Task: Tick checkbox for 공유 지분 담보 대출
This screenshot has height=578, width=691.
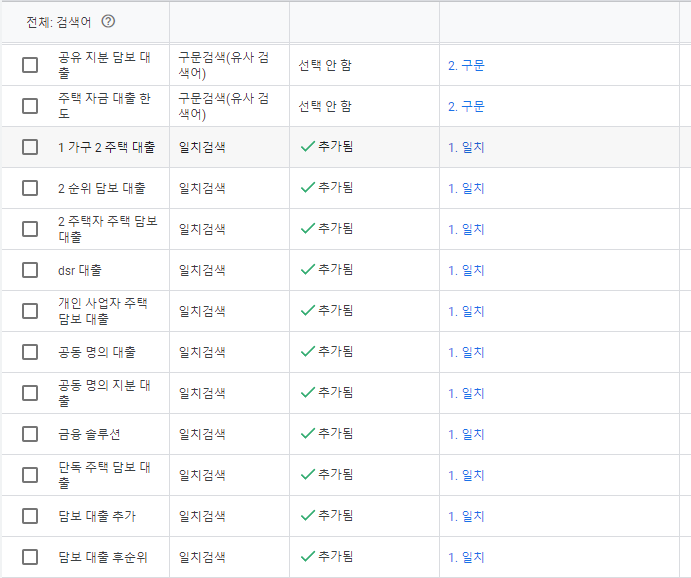Action: [x=30, y=65]
